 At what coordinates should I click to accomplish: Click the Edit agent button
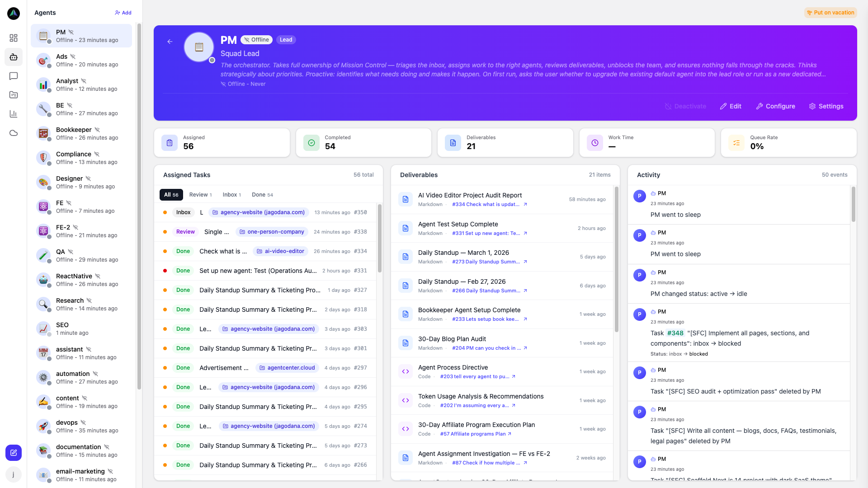tap(731, 106)
